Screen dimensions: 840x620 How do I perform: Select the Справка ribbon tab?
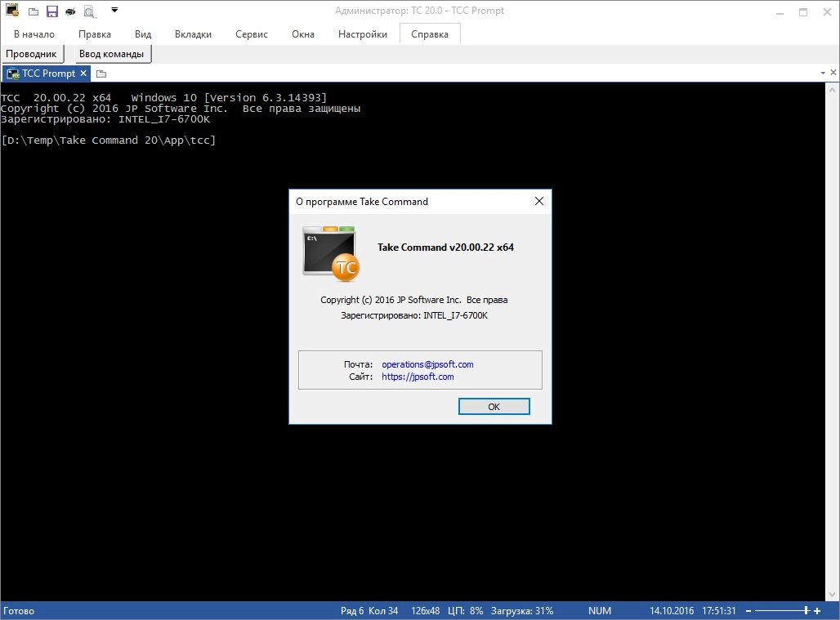tap(430, 34)
